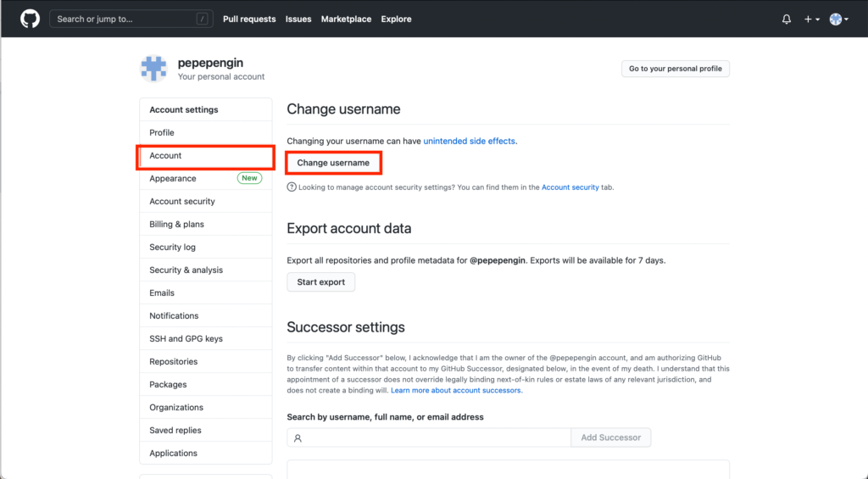Select Repositories in settings sidebar
This screenshot has height=479, width=868.
point(206,362)
